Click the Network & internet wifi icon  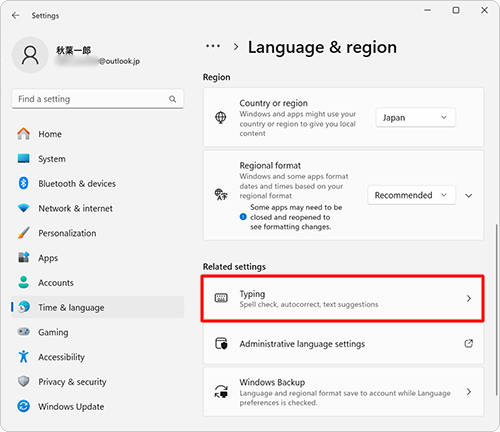(x=23, y=208)
